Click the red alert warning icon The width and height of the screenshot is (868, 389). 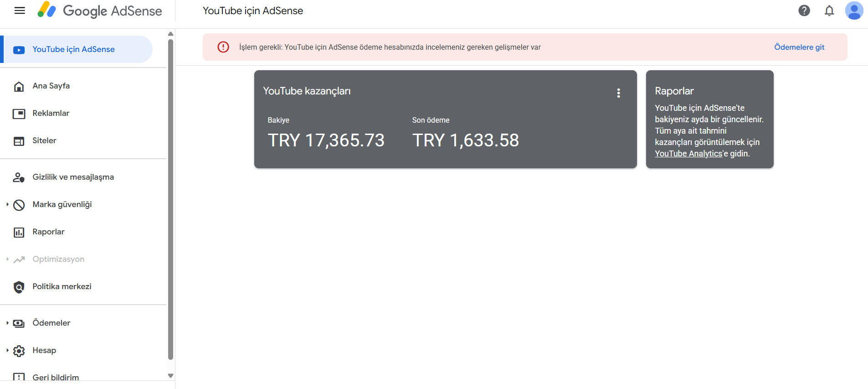pos(223,47)
